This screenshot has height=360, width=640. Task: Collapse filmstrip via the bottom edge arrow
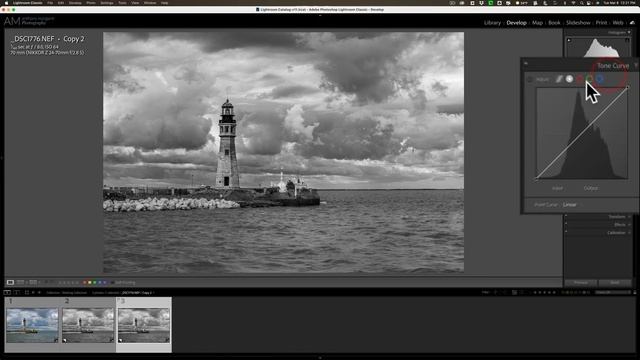(x=320, y=358)
